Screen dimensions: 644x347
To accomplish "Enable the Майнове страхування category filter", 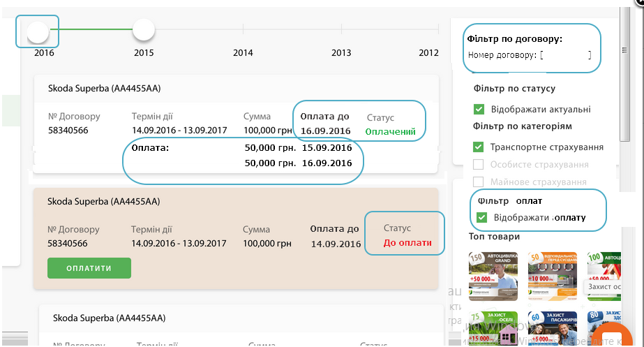I will [x=479, y=182].
